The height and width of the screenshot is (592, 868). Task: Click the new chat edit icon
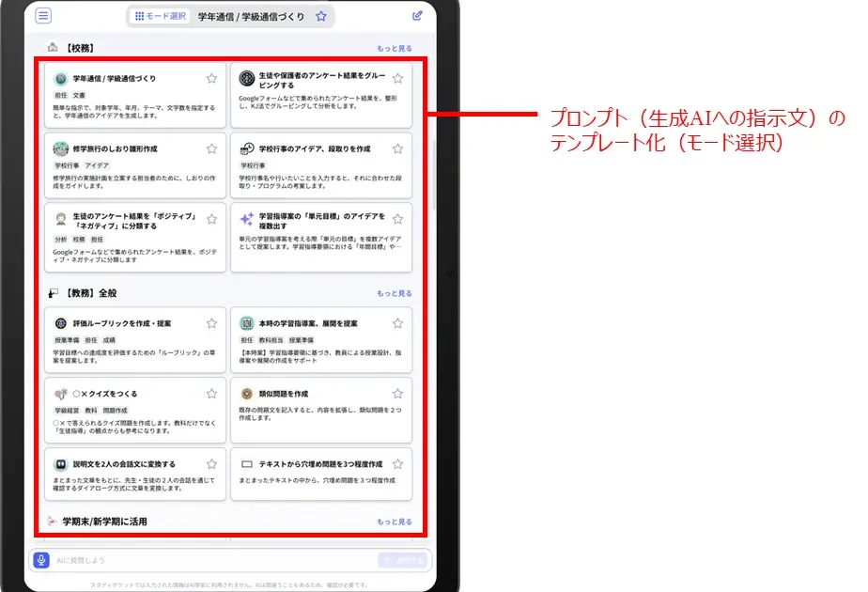[x=417, y=16]
